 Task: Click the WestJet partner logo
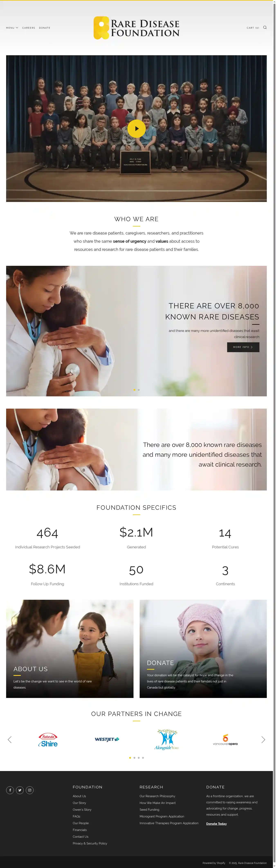pyautogui.click(x=107, y=739)
